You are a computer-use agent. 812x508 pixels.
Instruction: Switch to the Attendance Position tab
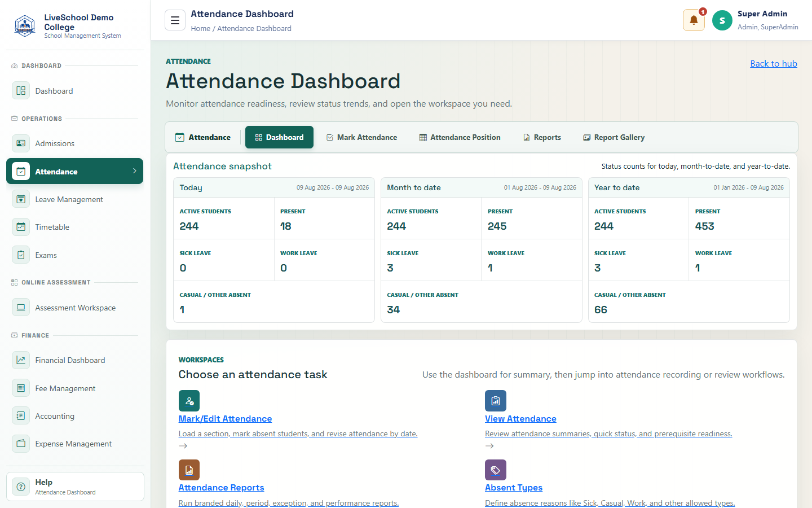click(x=460, y=137)
